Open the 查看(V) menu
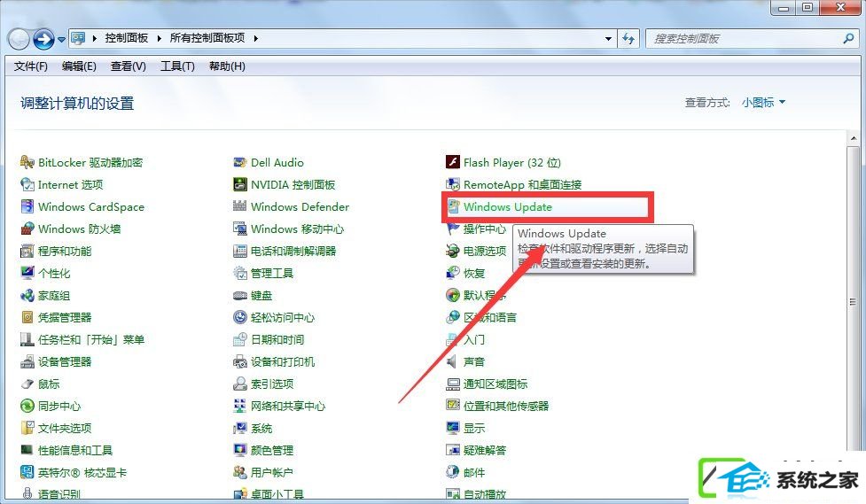 point(129,66)
